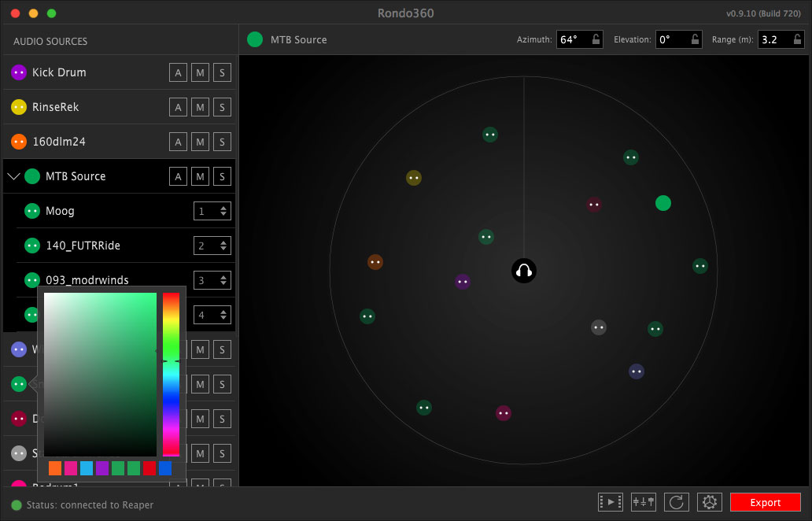Click the Kick Drum purple source icon
This screenshot has height=521, width=812.
pyautogui.click(x=19, y=72)
